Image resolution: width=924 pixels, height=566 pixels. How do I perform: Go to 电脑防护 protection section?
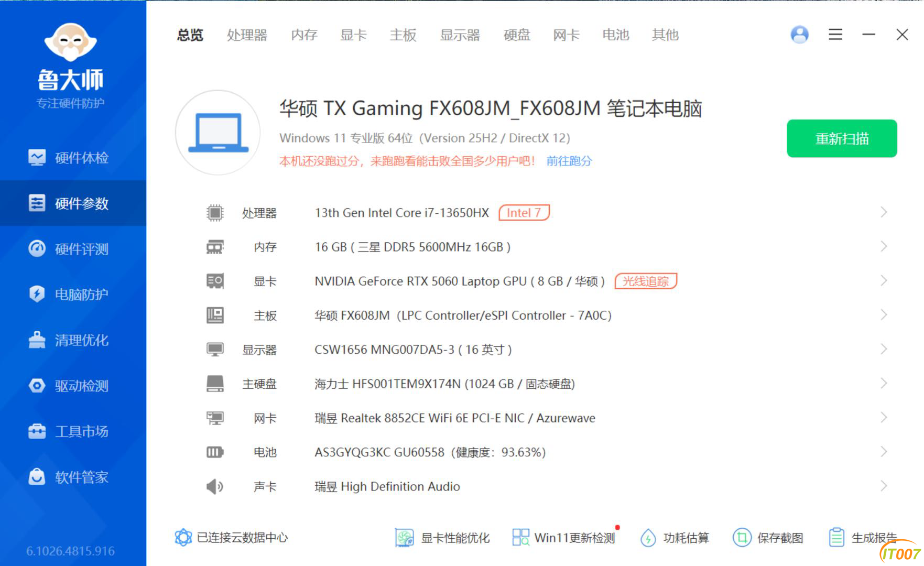tap(73, 295)
